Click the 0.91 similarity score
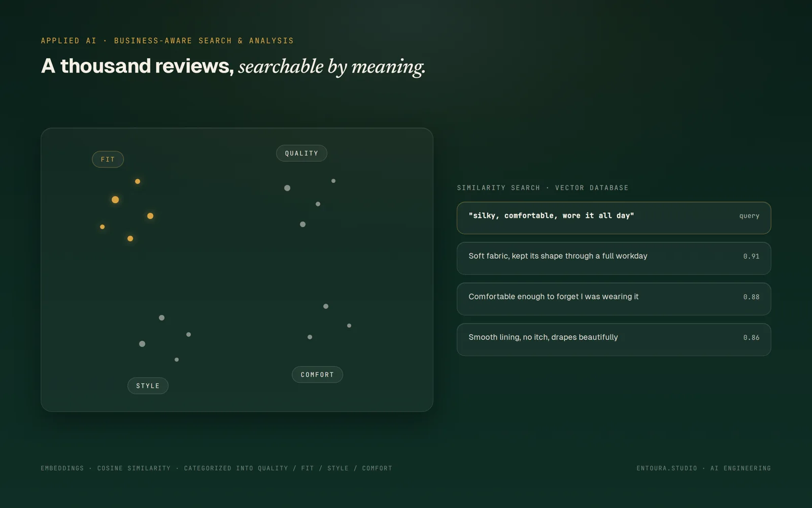The height and width of the screenshot is (508, 812). tap(751, 257)
